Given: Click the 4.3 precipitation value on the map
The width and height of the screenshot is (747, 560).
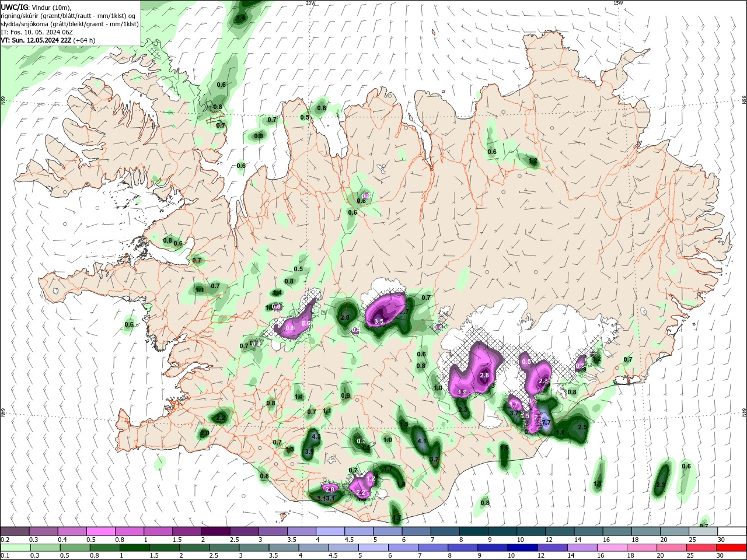Looking at the screenshot, I should [317, 436].
